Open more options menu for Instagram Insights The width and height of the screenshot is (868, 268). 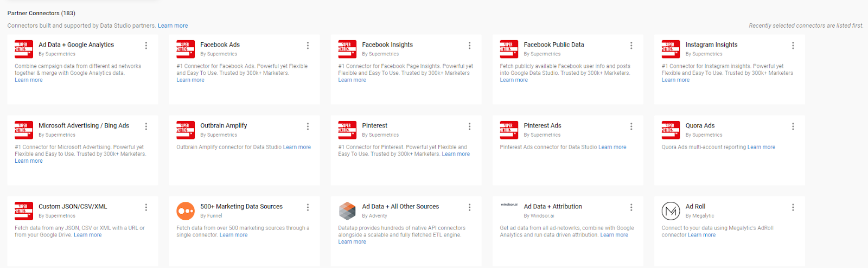pyautogui.click(x=793, y=46)
